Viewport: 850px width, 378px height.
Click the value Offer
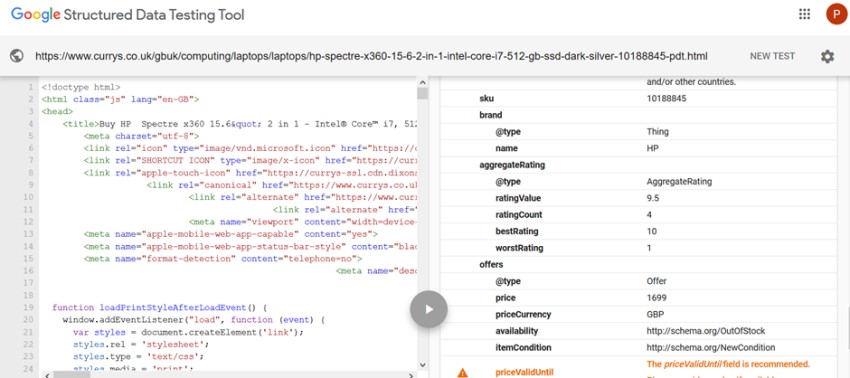(656, 281)
